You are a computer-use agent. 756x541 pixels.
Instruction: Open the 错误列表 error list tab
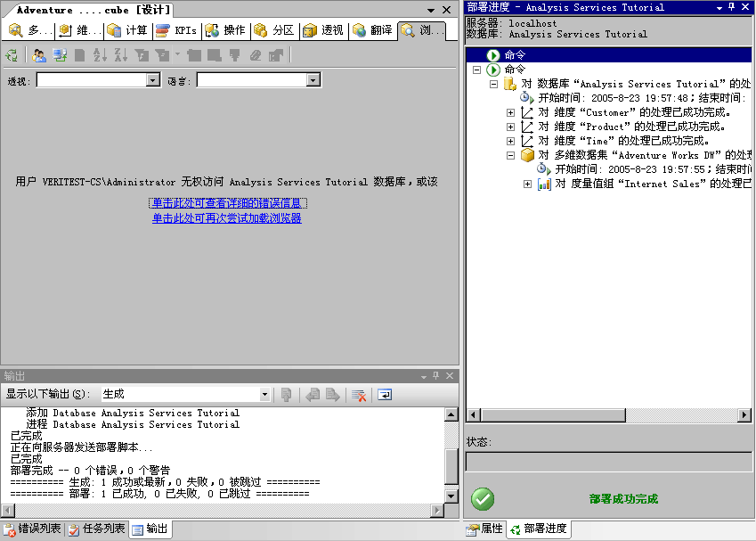pyautogui.click(x=32, y=529)
